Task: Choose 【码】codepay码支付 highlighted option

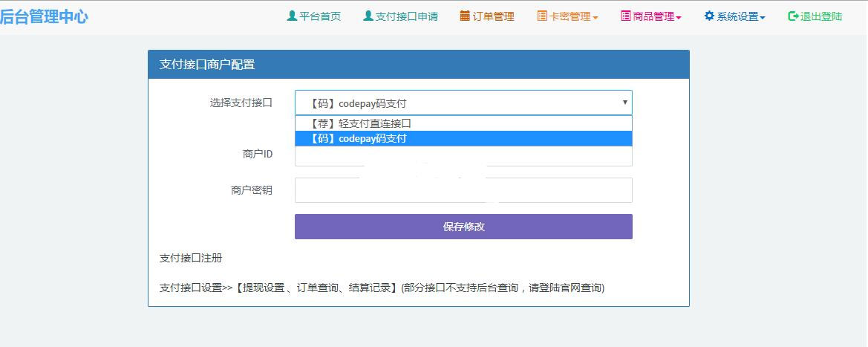Action: 463,139
